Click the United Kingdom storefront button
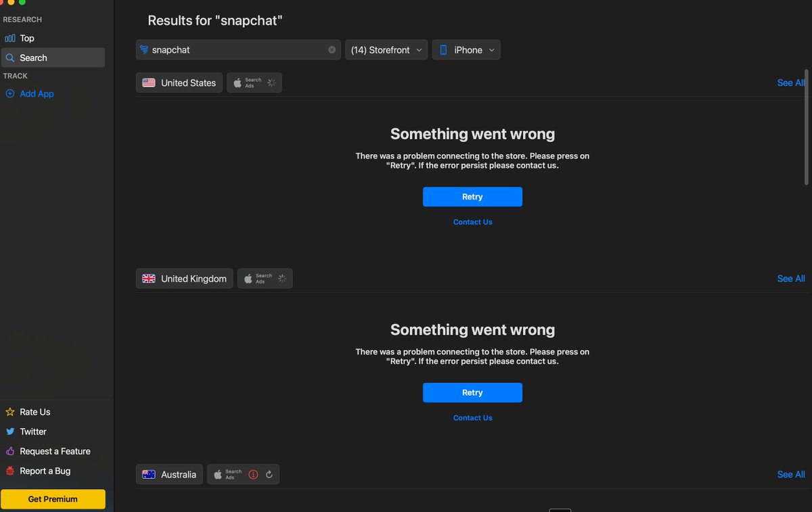 (185, 279)
